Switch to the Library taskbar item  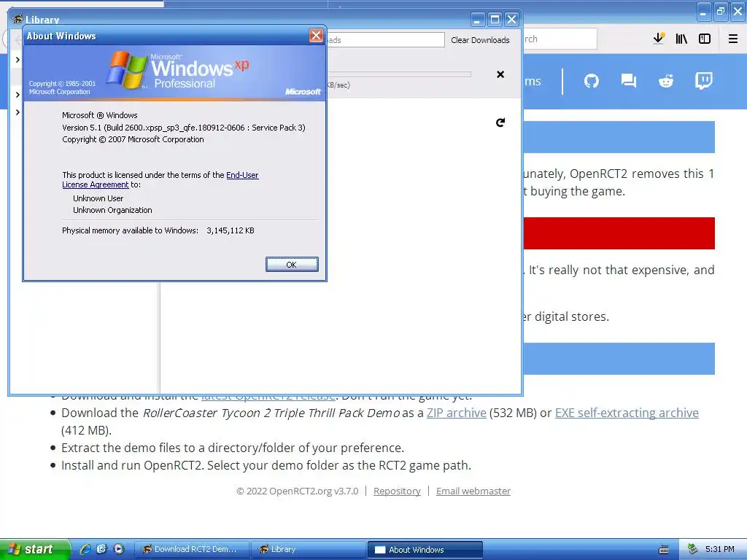pos(307,549)
